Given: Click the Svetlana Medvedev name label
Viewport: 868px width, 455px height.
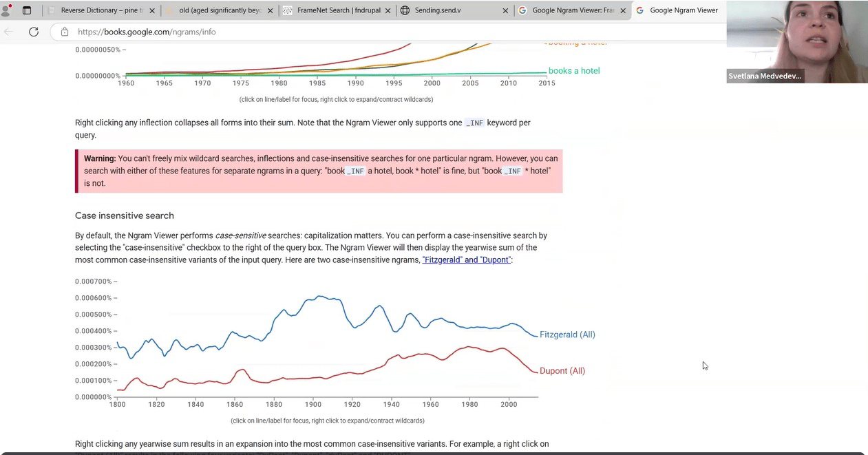Looking at the screenshot, I should (765, 76).
